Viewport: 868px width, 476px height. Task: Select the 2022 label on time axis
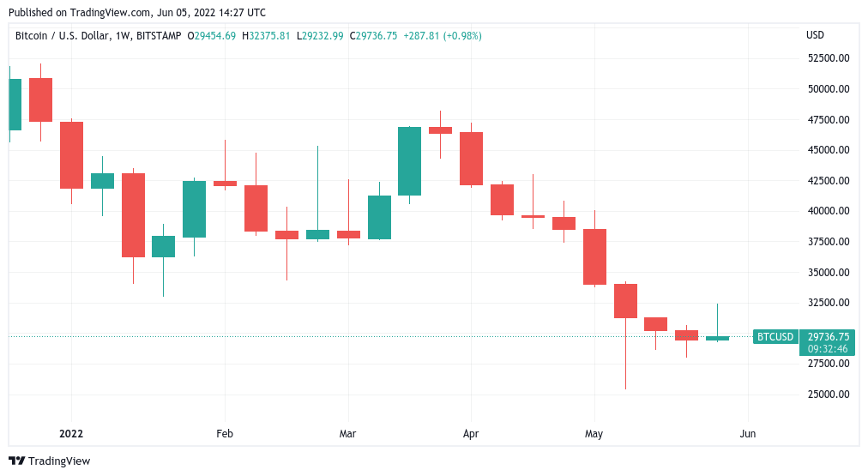(71, 434)
